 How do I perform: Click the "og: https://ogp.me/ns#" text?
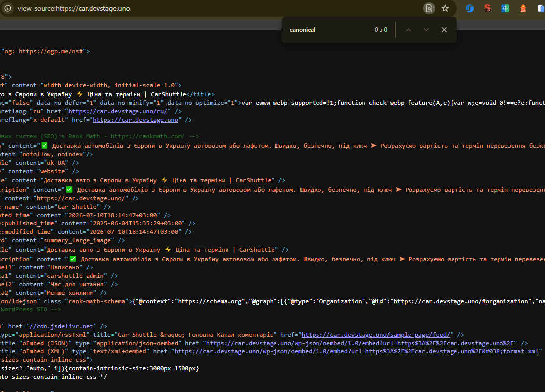44,51
